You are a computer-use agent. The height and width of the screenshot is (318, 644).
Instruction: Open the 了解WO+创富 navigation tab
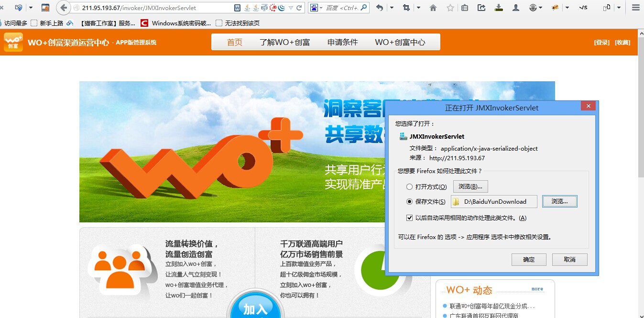point(285,42)
